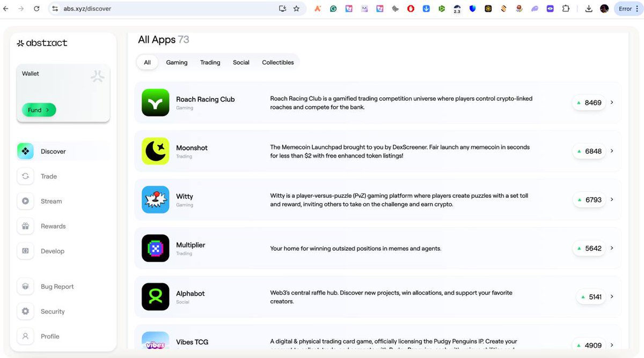Upvote Roach Racing Club at 8469

[589, 102]
